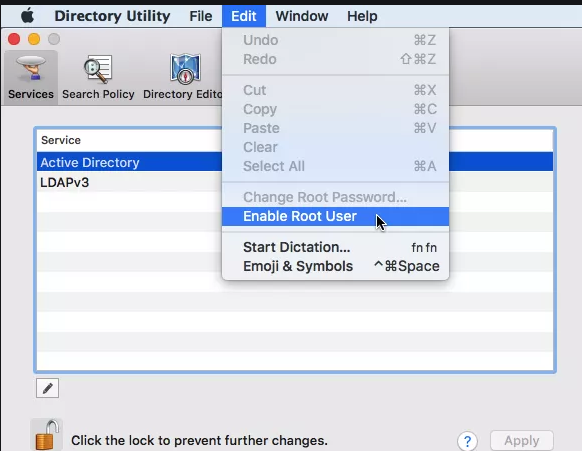The image size is (582, 451).
Task: Click Redo in the Edit menu
Action: 336,59
